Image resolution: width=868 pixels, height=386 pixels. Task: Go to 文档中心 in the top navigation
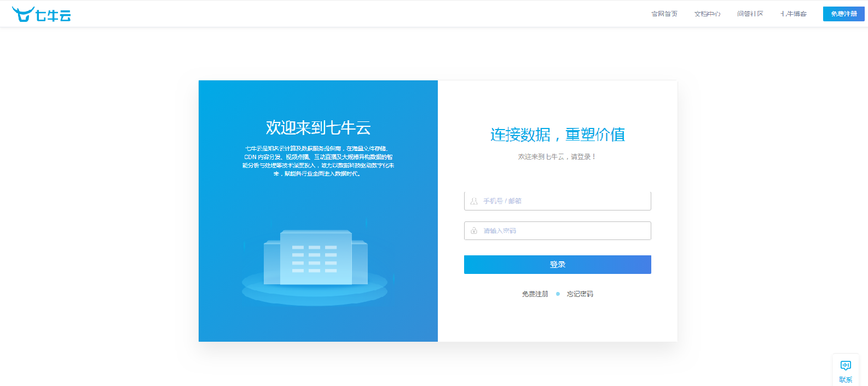pyautogui.click(x=707, y=14)
